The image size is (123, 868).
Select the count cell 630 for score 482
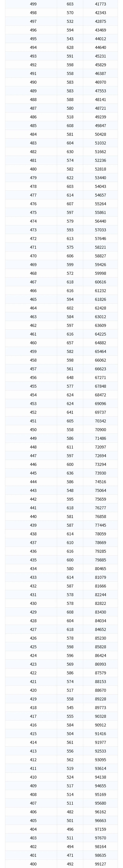click(x=70, y=152)
